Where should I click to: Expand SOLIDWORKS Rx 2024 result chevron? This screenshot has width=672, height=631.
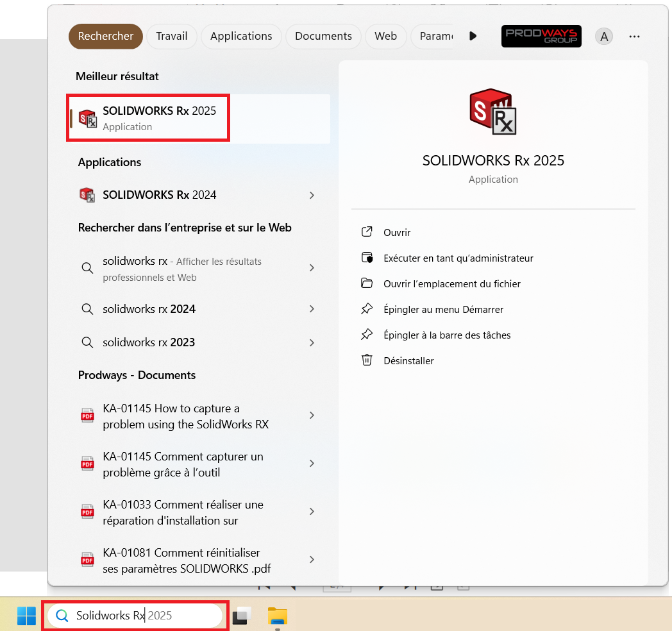pos(312,196)
